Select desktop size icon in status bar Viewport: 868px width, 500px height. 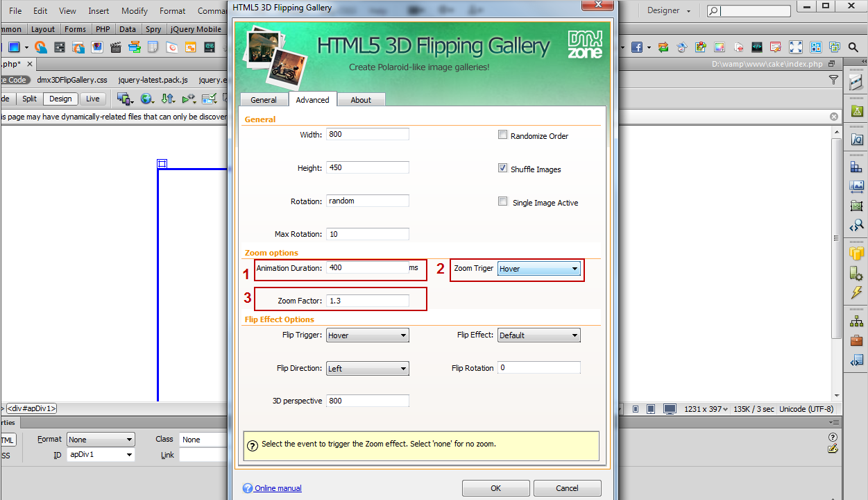coord(670,409)
